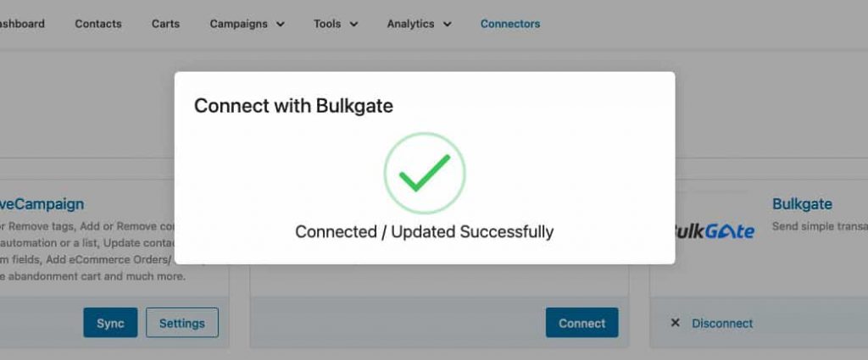Open the Dashboard nav item

pos(22,24)
